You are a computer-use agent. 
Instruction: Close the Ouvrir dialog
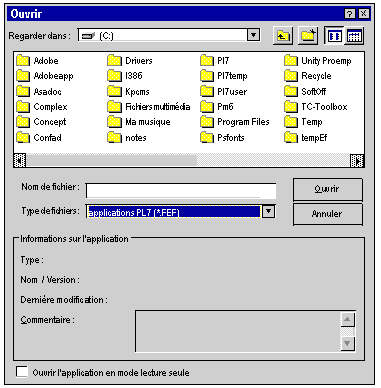point(364,14)
